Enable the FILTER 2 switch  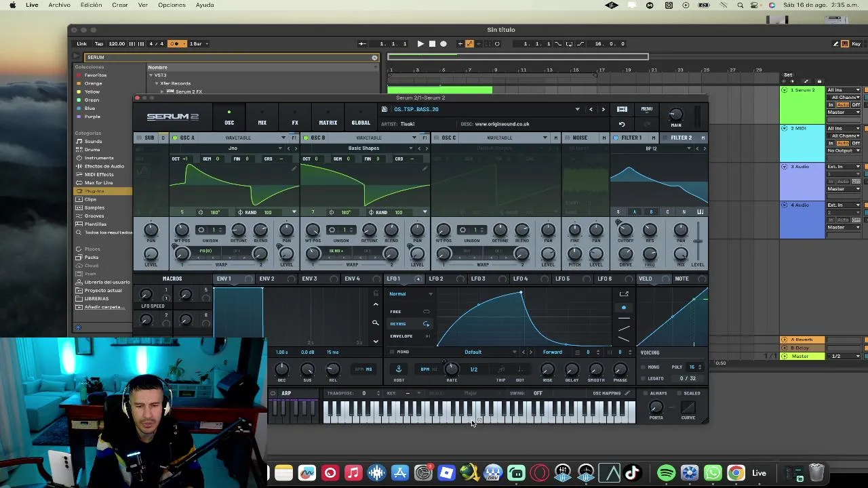[665, 138]
